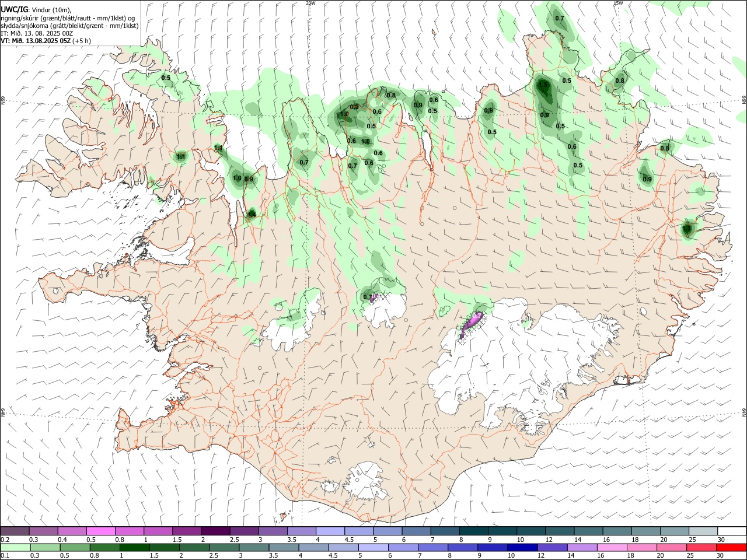Select the 'IT: Mið. 13. 08. 2025 00Z' line
This screenshot has width=747, height=560.
click(x=37, y=33)
